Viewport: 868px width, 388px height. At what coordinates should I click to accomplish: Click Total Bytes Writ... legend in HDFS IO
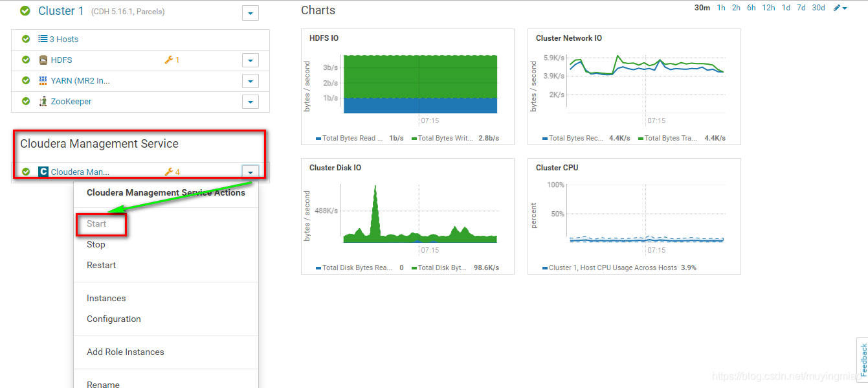pyautogui.click(x=443, y=138)
